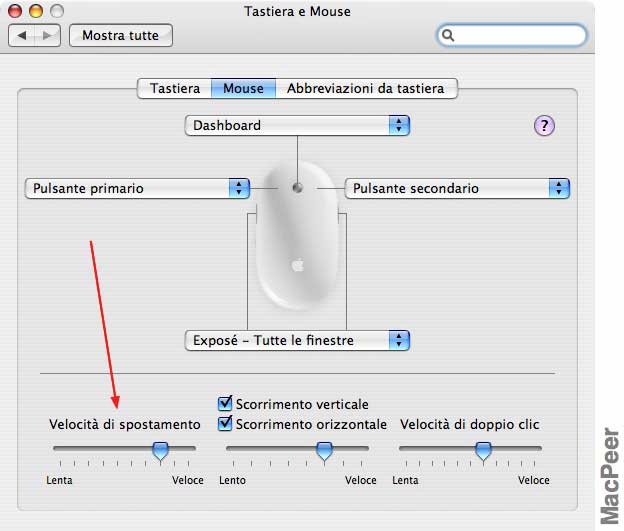Click the forward navigation arrow
Viewport: 624px width, 531px height.
click(x=47, y=36)
